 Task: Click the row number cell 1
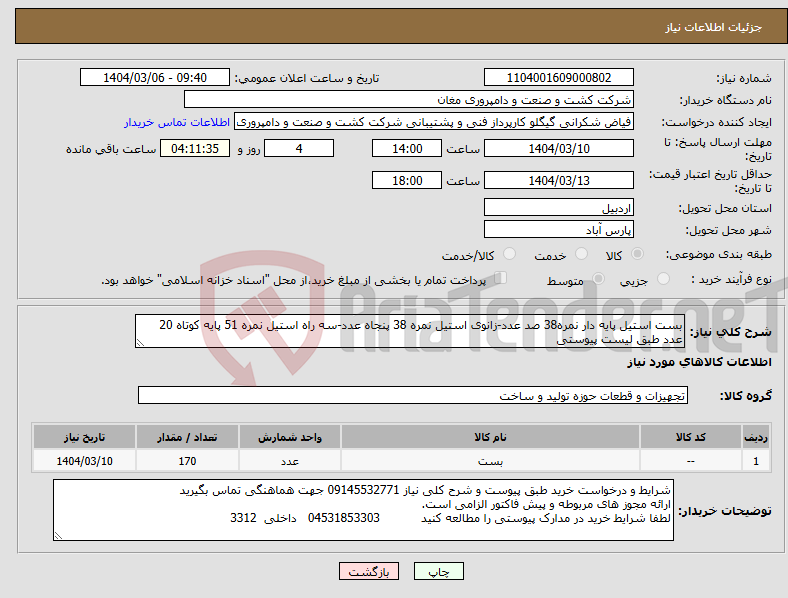756,461
